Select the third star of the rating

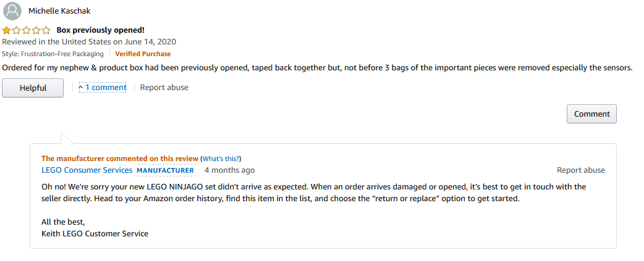pos(27,30)
